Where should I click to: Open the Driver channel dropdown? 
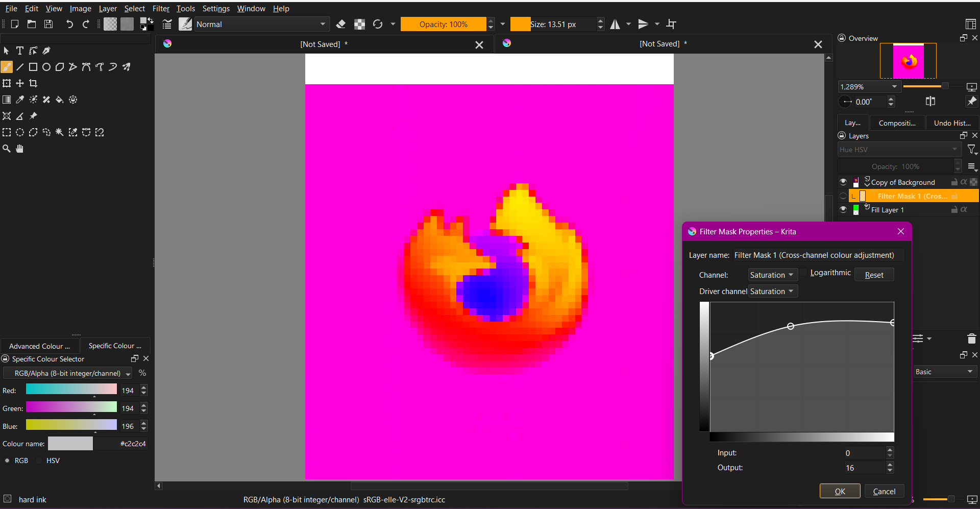[772, 292]
